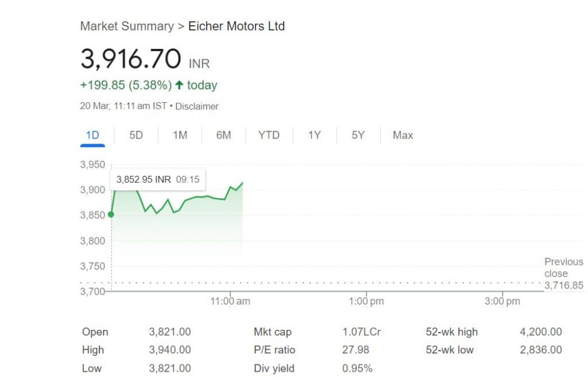Open the 6M chart view
Image resolution: width=588 pixels, height=381 pixels.
click(x=223, y=135)
